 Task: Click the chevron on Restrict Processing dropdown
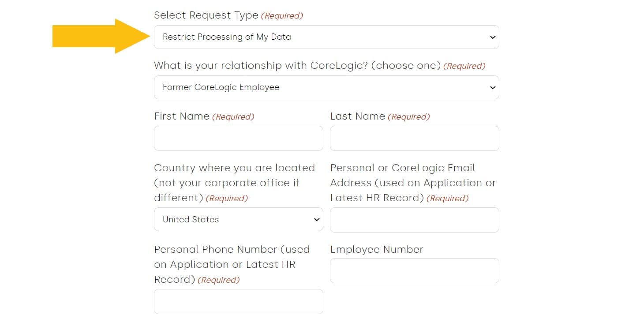tap(493, 38)
